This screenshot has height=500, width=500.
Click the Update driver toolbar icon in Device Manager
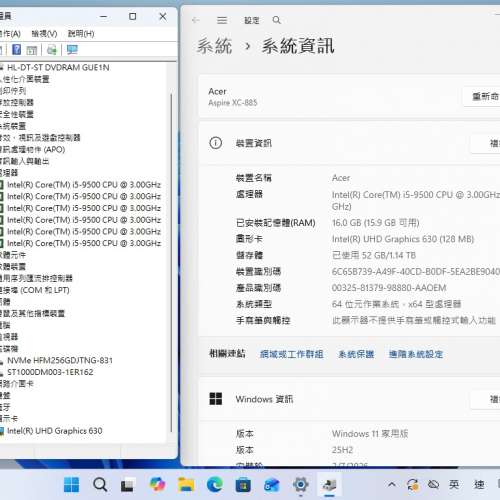point(52,50)
